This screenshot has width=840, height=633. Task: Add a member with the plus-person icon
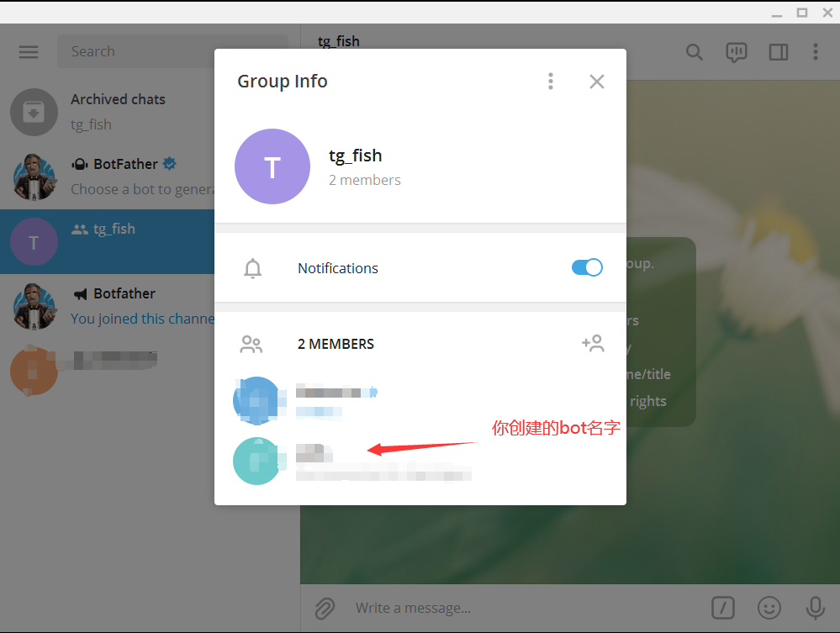click(x=593, y=343)
